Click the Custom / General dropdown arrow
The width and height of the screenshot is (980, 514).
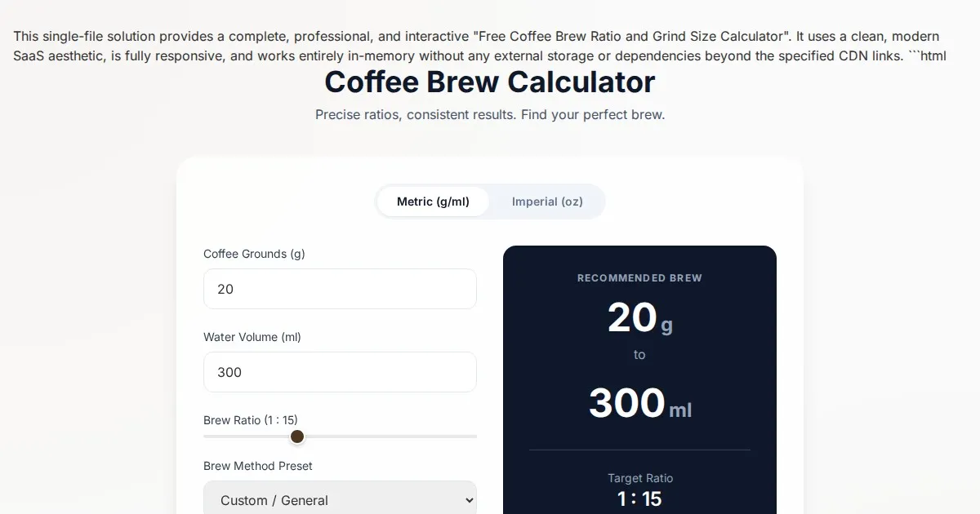pos(468,500)
